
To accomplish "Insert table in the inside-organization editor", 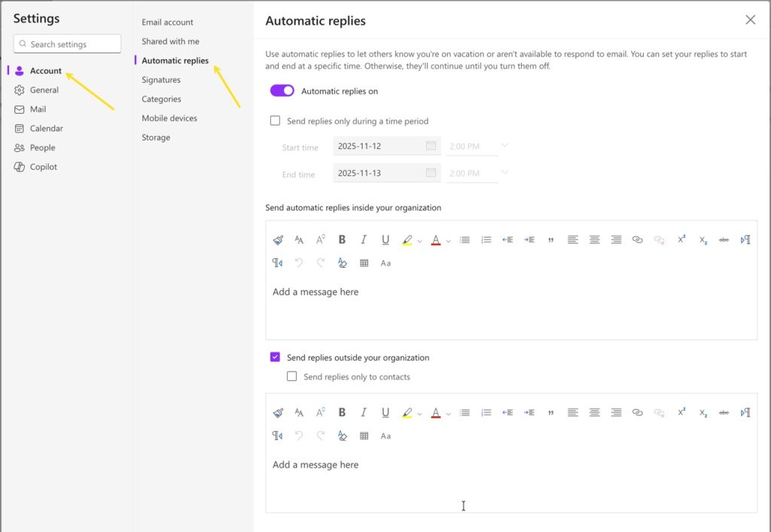I will [x=364, y=263].
